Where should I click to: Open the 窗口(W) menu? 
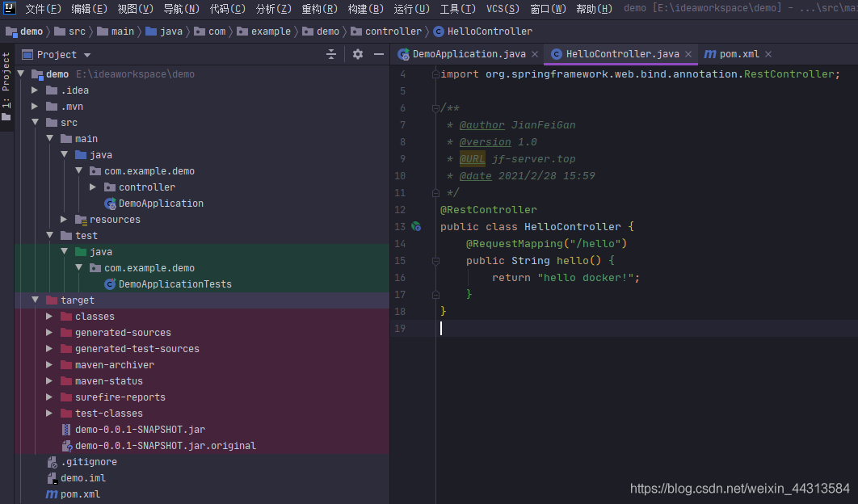[548, 9]
